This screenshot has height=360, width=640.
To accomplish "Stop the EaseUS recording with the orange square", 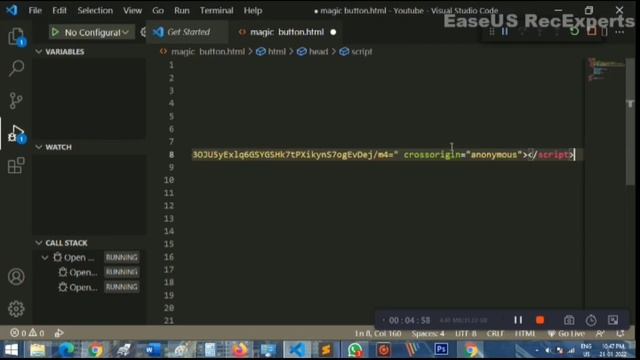I will click(x=540, y=320).
